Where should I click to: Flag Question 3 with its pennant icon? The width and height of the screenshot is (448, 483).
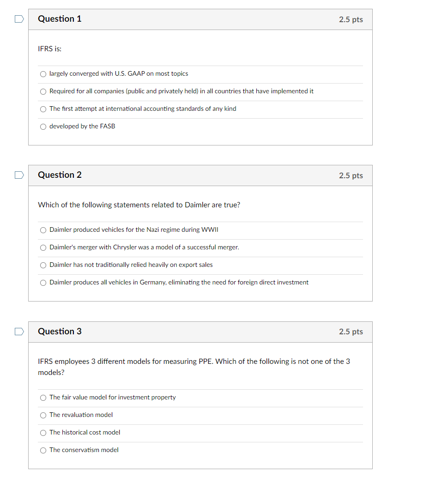[x=18, y=332]
